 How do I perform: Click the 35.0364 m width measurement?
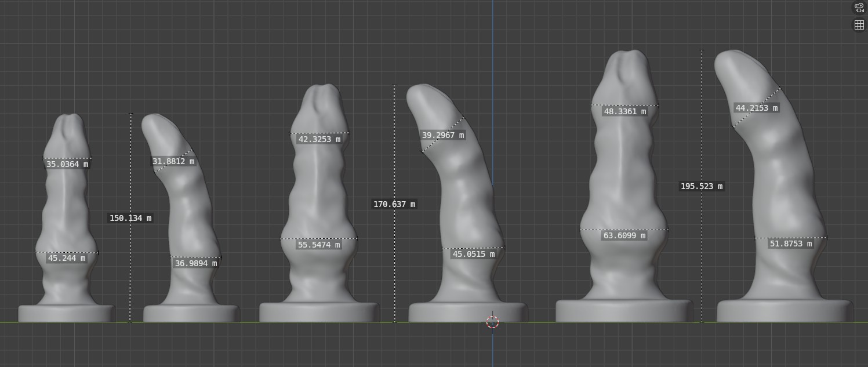point(67,164)
